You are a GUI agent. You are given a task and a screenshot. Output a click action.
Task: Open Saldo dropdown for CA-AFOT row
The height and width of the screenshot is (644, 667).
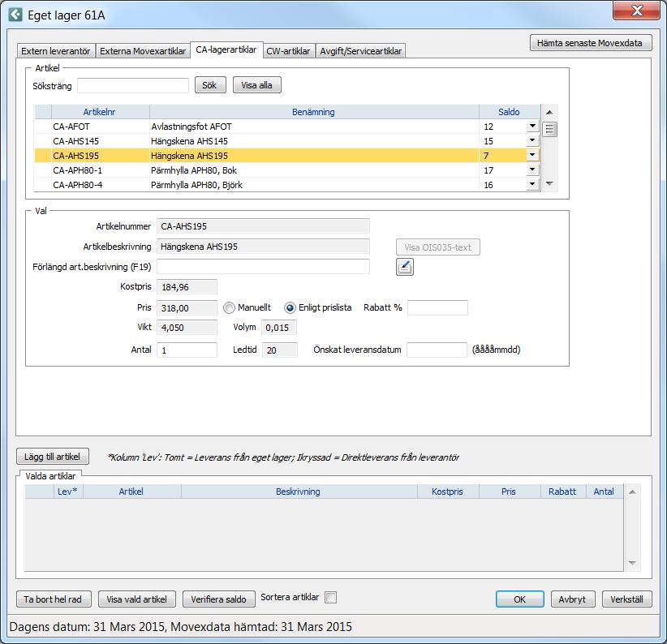click(532, 126)
